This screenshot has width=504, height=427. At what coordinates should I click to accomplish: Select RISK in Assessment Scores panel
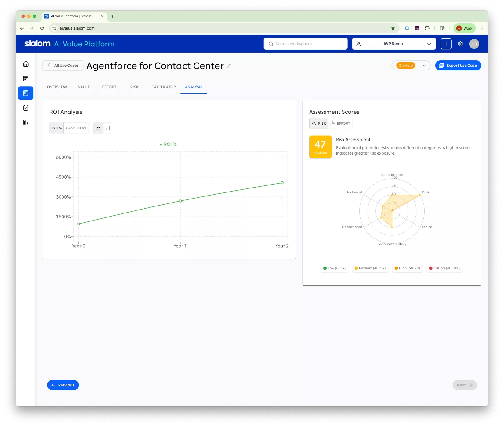click(x=319, y=123)
